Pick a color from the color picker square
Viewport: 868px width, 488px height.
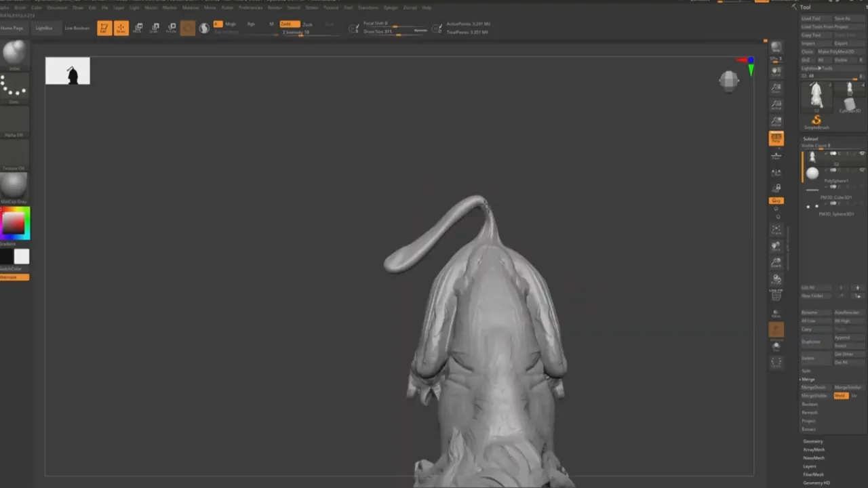14,223
